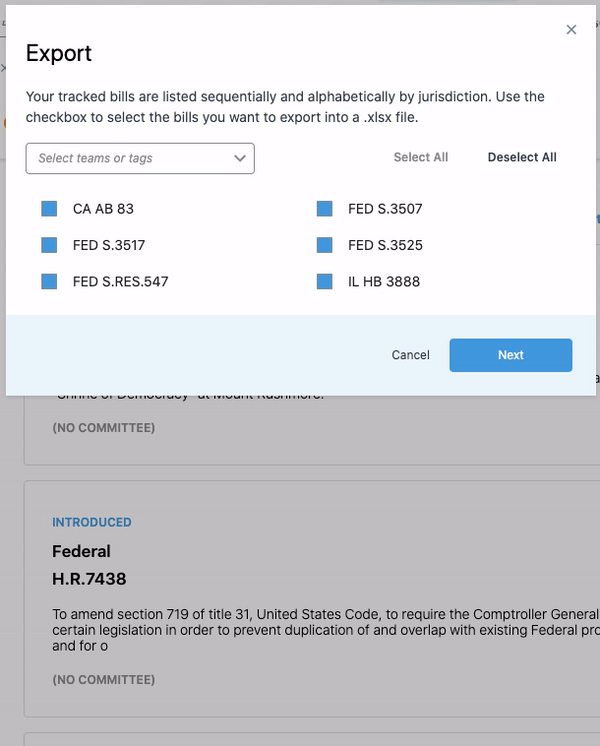Click the FED S.3525 bill label

(x=385, y=245)
